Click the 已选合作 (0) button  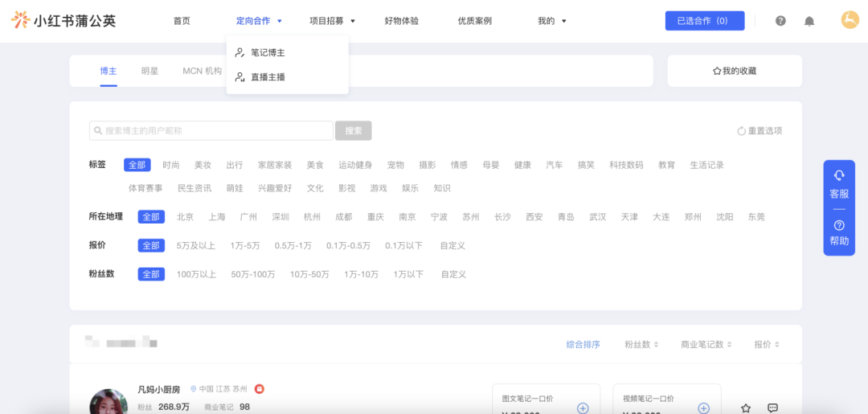pyautogui.click(x=705, y=20)
